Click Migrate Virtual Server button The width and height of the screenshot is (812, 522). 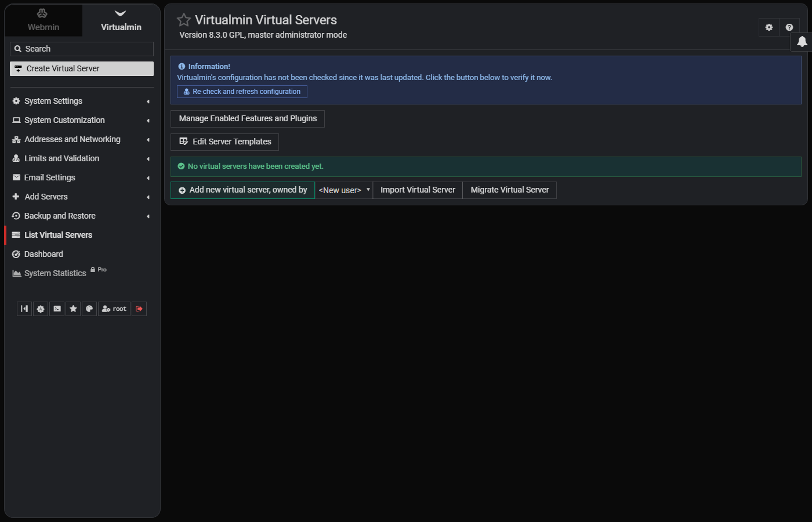point(510,190)
